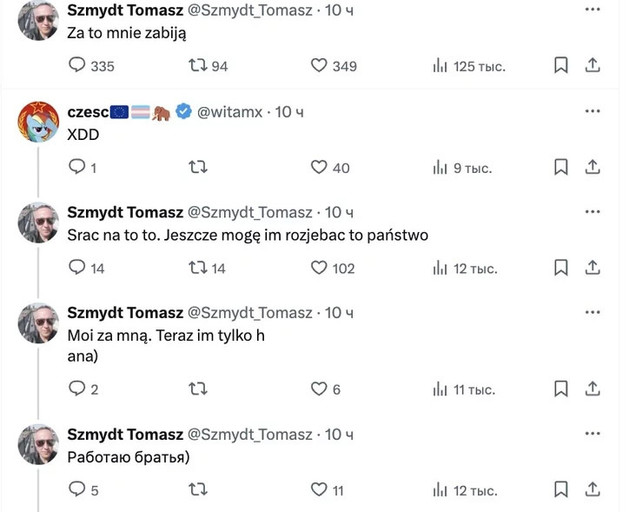Open more options for the "Moi za mną" tweet
This screenshot has height=512, width=636.
593,312
